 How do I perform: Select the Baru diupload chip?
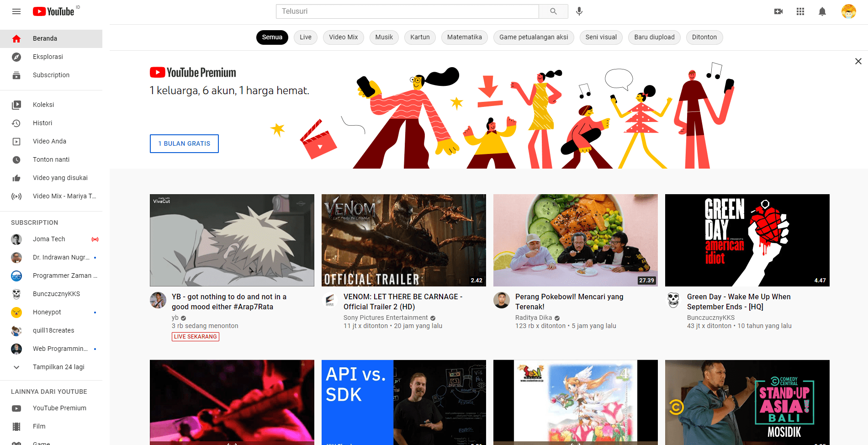[x=654, y=37]
